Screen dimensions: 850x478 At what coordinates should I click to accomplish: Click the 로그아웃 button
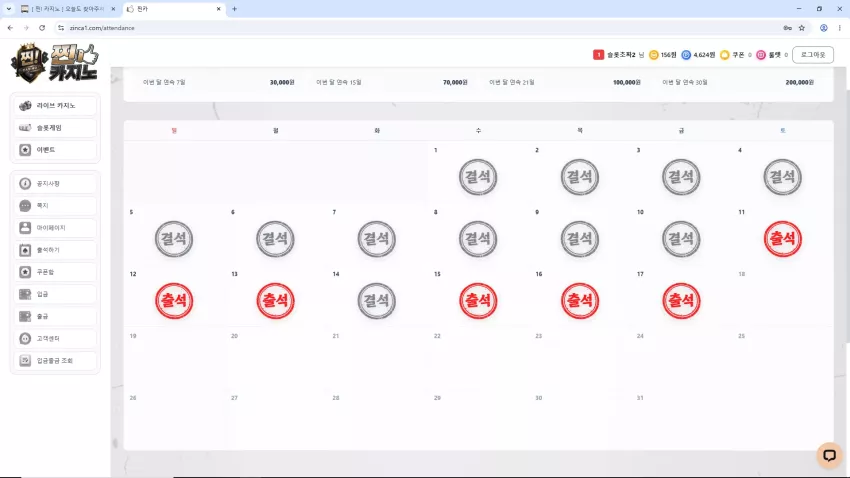pos(813,55)
